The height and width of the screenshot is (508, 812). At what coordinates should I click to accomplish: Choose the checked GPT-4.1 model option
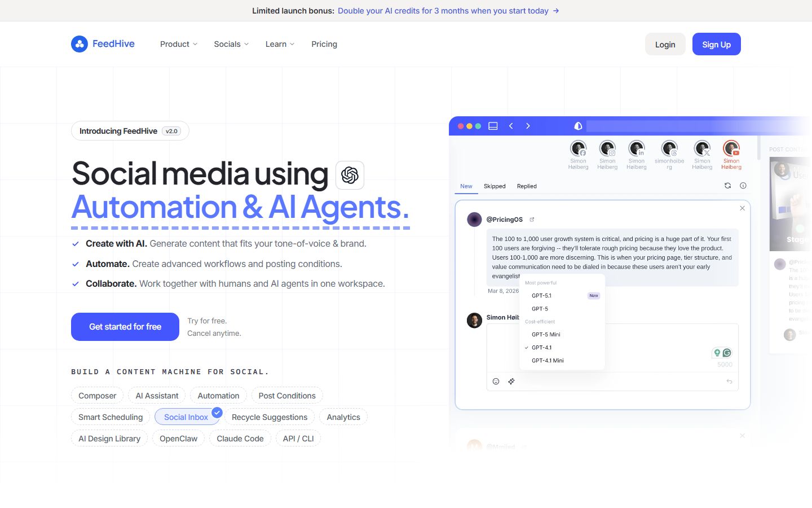[562, 348]
